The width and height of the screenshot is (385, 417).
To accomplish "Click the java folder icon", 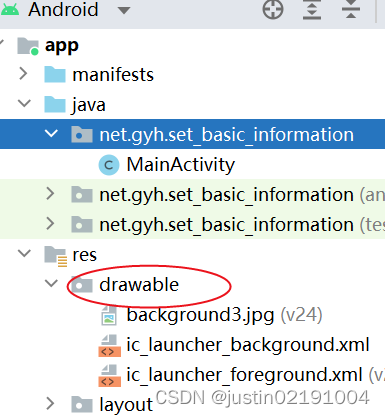I will [x=55, y=104].
